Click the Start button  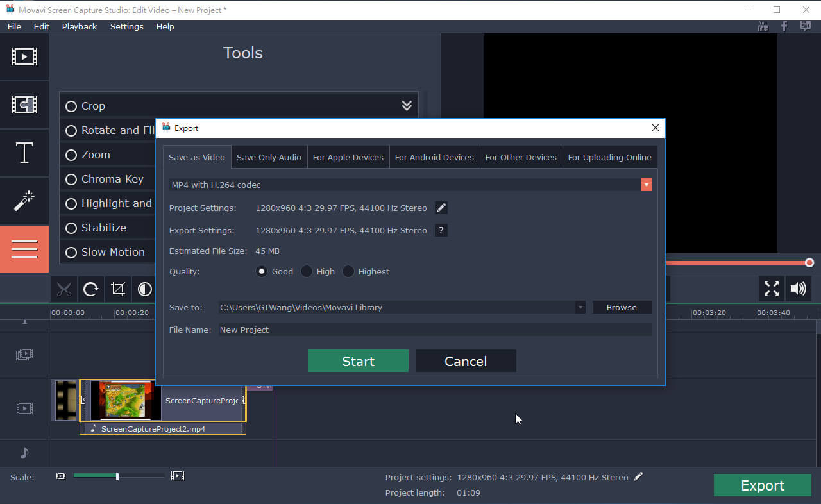click(x=358, y=361)
